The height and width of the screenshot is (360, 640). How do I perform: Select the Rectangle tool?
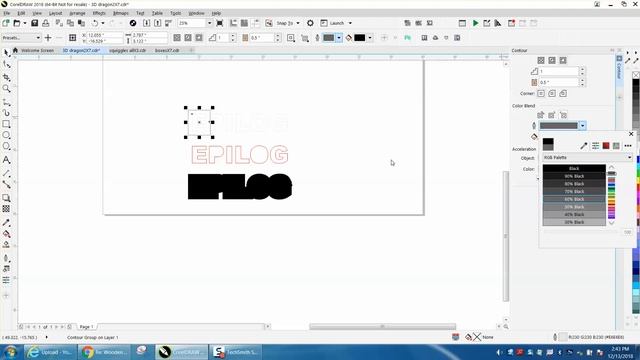[x=7, y=124]
